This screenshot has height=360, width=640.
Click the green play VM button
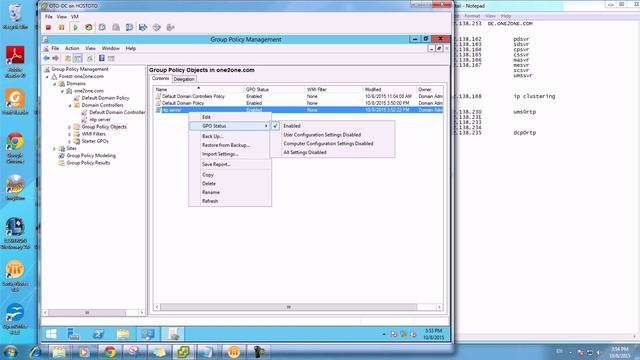pyautogui.click(x=76, y=27)
